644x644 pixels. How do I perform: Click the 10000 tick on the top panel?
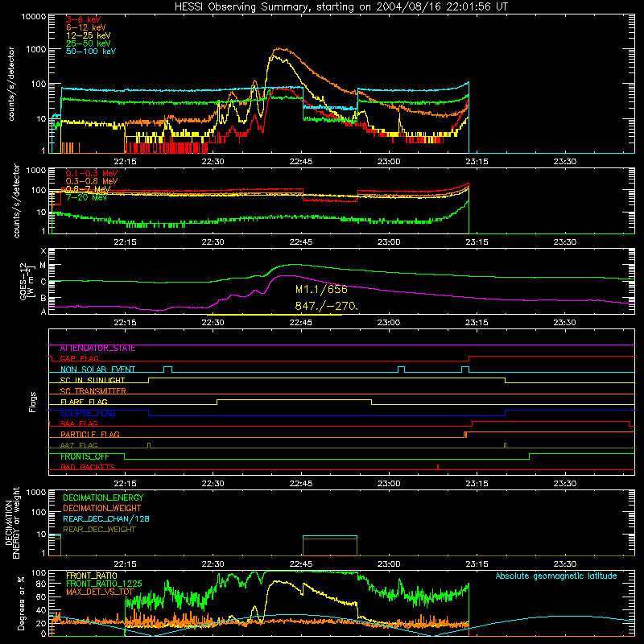tap(33, 17)
